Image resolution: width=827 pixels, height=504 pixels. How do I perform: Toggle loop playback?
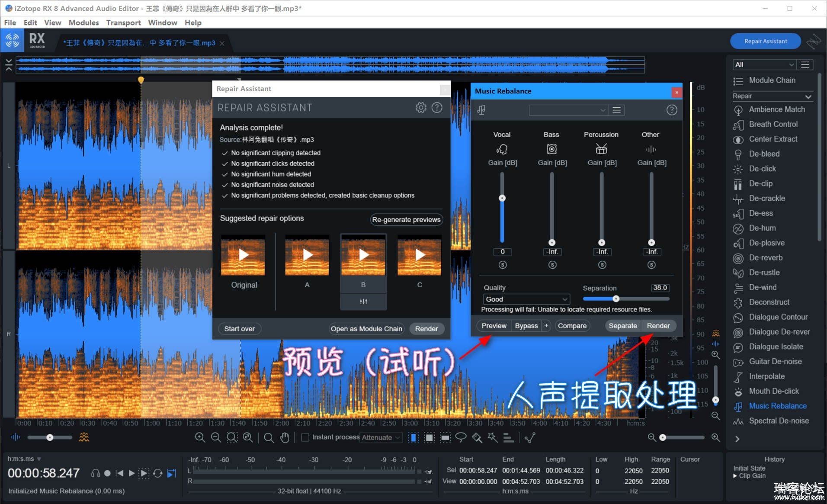pyautogui.click(x=158, y=473)
